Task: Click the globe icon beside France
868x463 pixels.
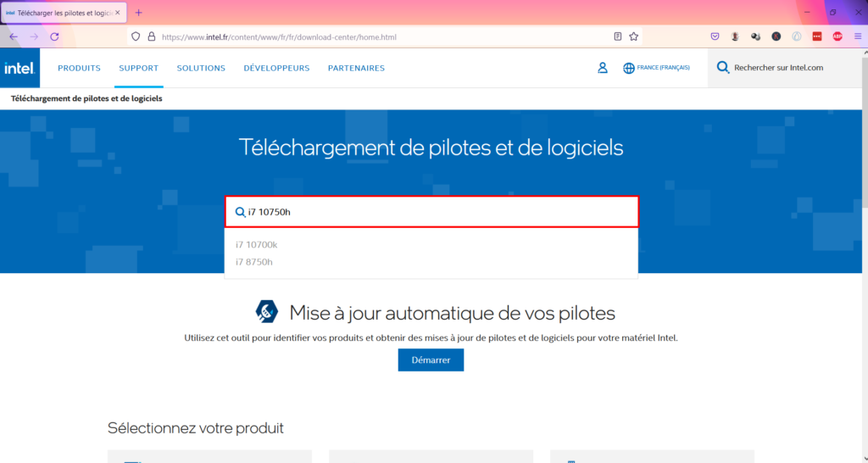Action: pyautogui.click(x=629, y=68)
